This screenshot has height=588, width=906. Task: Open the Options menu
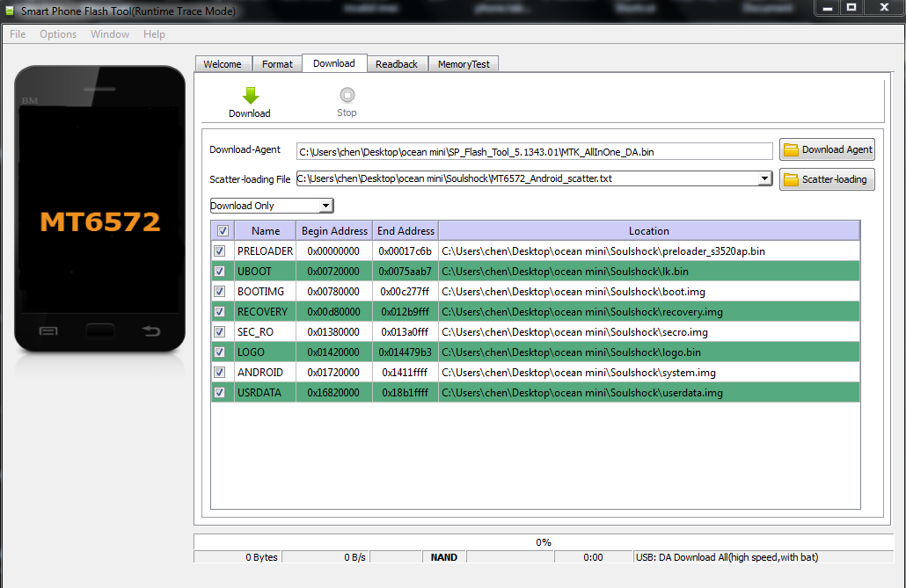(x=58, y=34)
